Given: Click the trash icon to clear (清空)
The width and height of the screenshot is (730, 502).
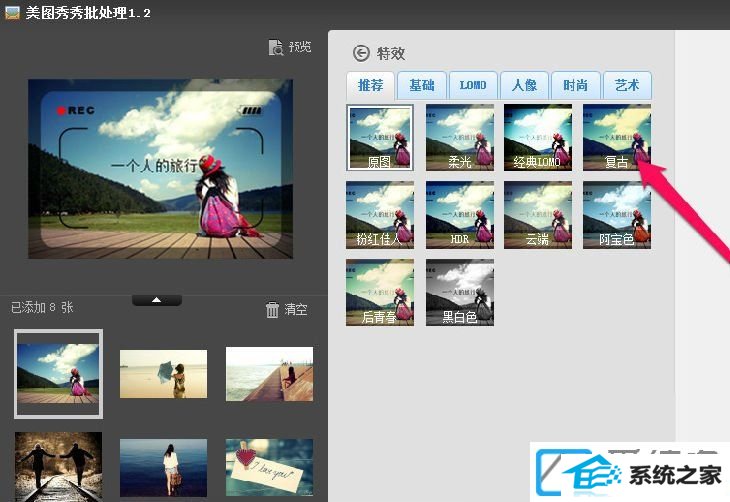Looking at the screenshot, I should click(272, 310).
